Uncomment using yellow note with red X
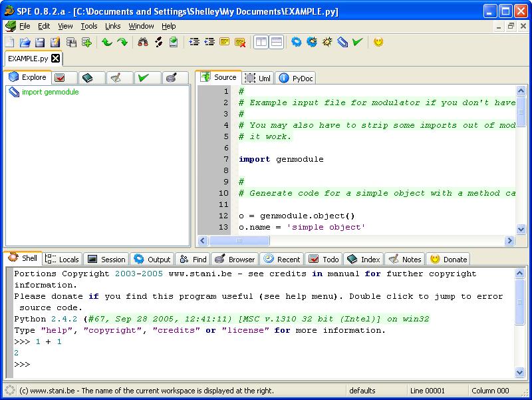532x400 pixels. 240,42
